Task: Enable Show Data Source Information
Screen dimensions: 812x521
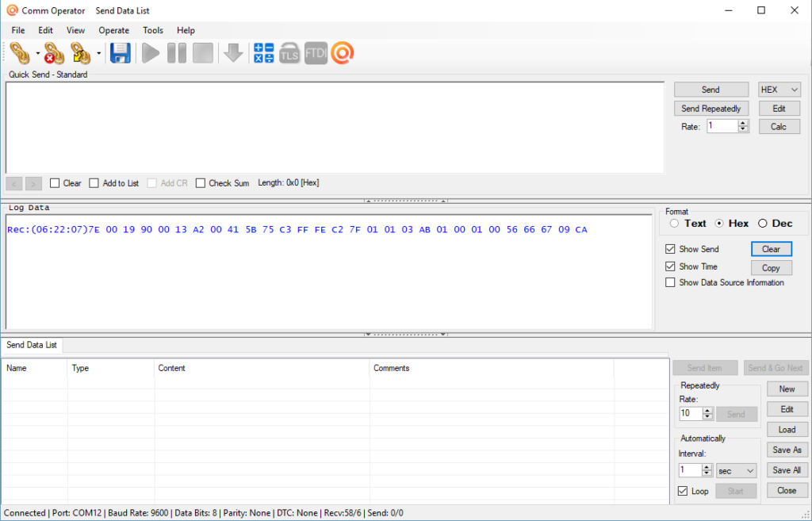Action: pyautogui.click(x=671, y=282)
